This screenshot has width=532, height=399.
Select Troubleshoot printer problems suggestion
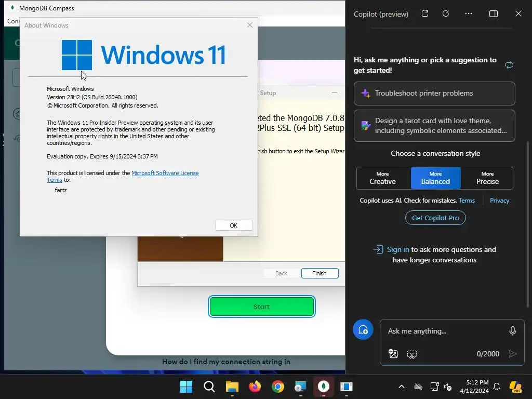point(434,94)
